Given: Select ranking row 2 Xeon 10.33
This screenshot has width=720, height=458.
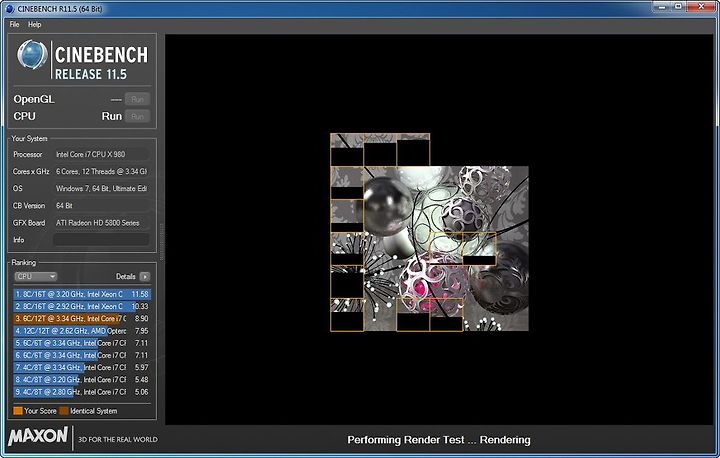Looking at the screenshot, I should coord(82,306).
